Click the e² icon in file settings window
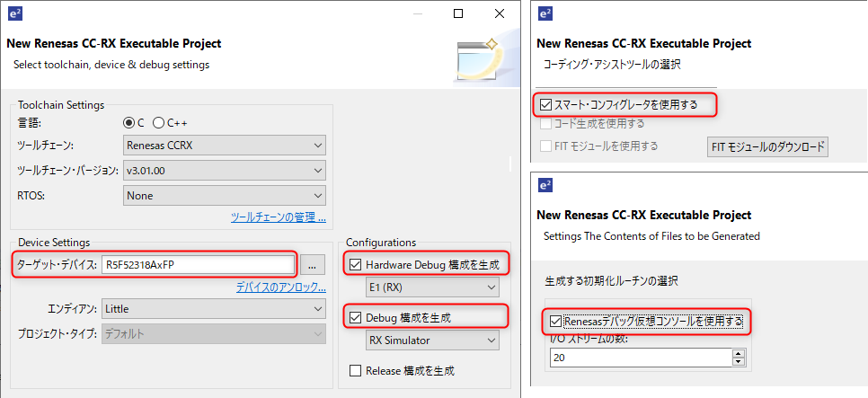Viewport: 868px width, 398px height. (x=545, y=185)
